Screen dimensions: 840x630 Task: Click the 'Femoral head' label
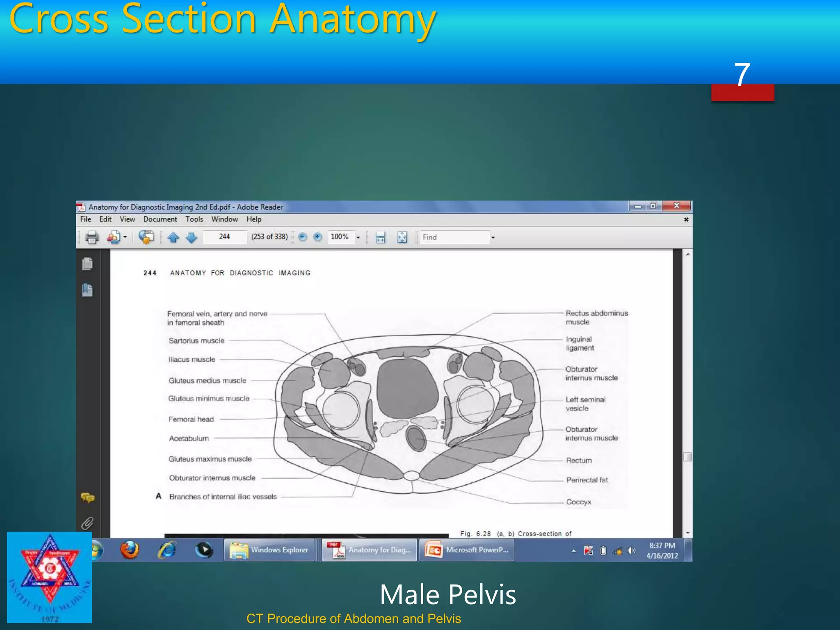coord(191,419)
